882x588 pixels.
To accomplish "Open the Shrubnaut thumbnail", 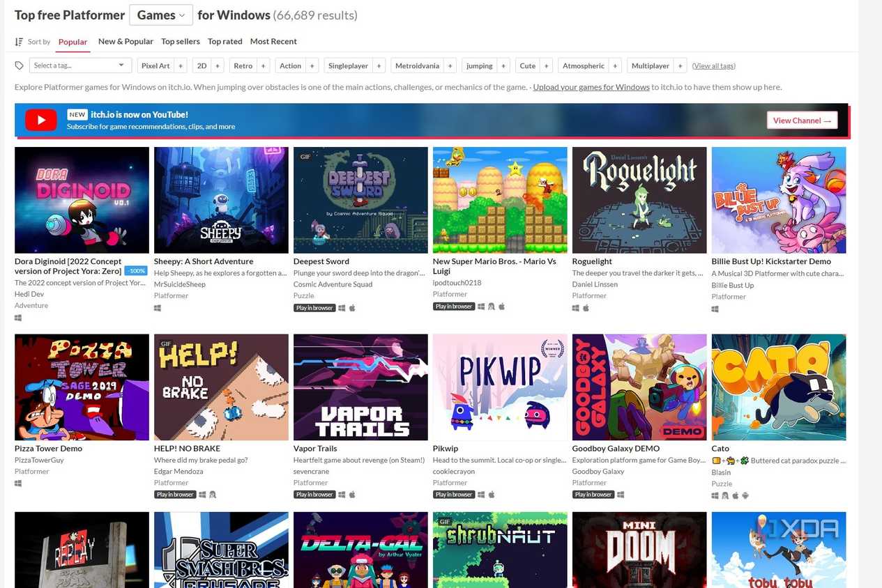I will [x=500, y=550].
